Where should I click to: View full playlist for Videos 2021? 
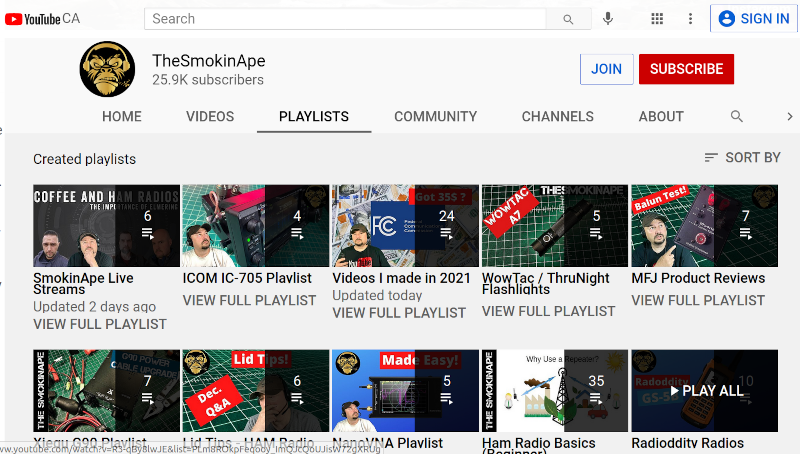399,313
